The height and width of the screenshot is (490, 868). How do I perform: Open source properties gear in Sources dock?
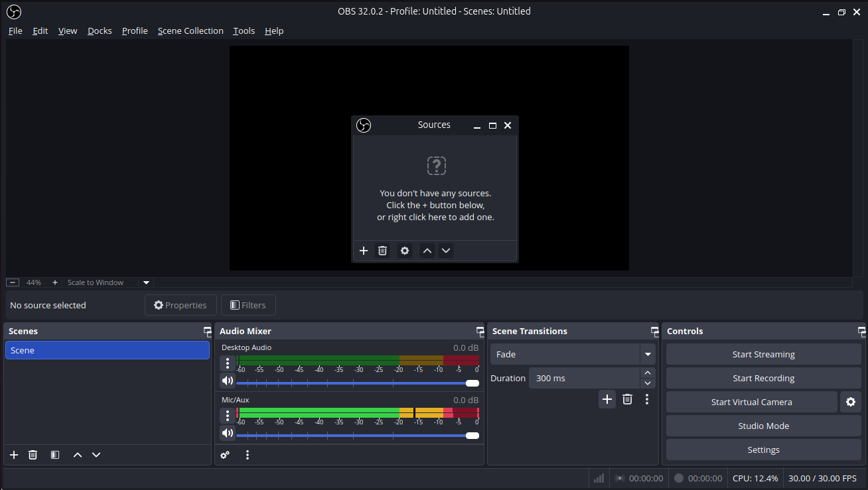pyautogui.click(x=405, y=251)
